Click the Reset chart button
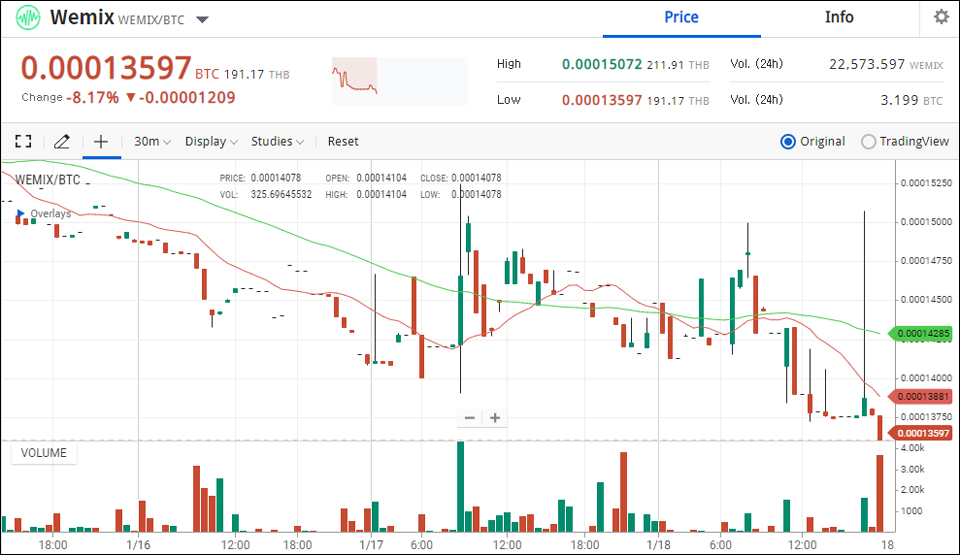The image size is (960, 555). point(343,142)
